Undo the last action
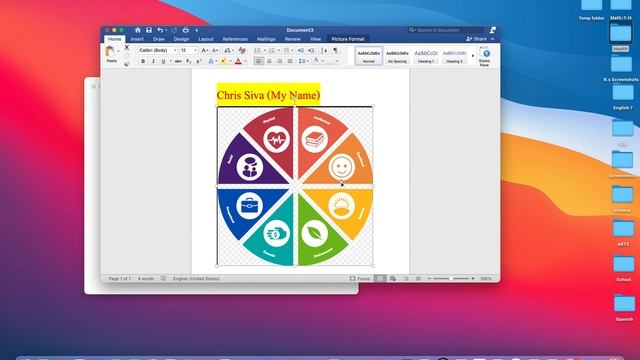The width and height of the screenshot is (640, 360). click(160, 30)
